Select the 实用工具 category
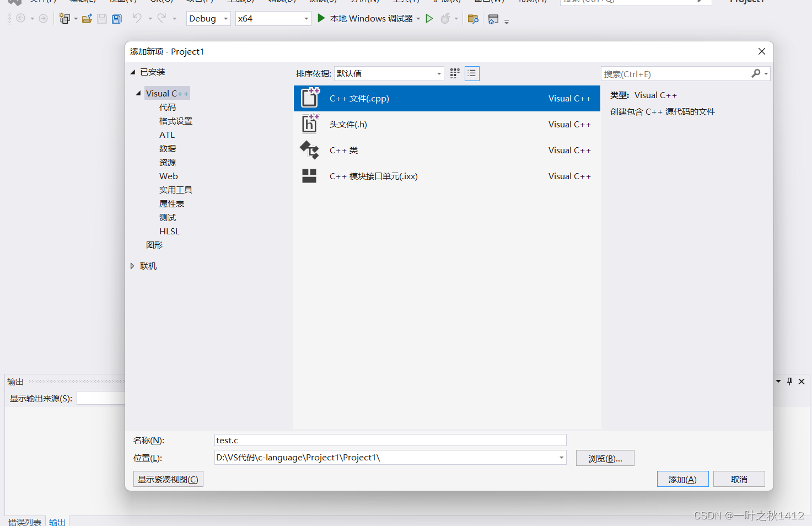Screen dimensions: 812x526 coord(176,190)
